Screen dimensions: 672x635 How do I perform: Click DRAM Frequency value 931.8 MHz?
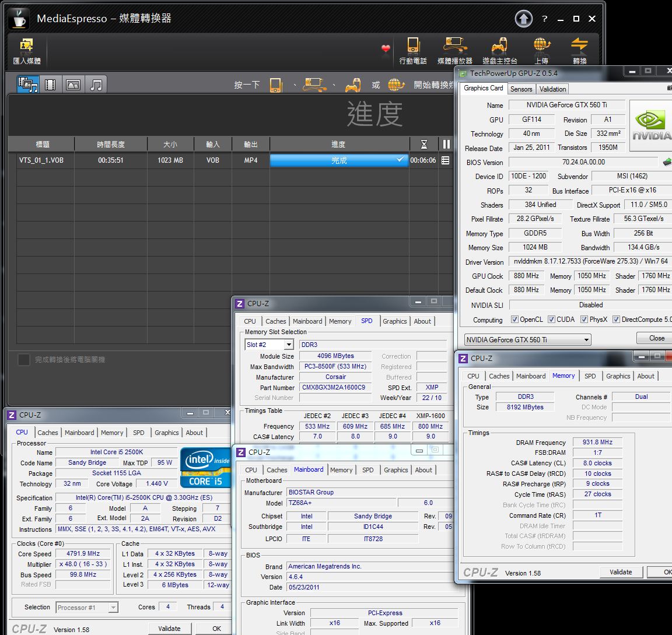click(597, 442)
